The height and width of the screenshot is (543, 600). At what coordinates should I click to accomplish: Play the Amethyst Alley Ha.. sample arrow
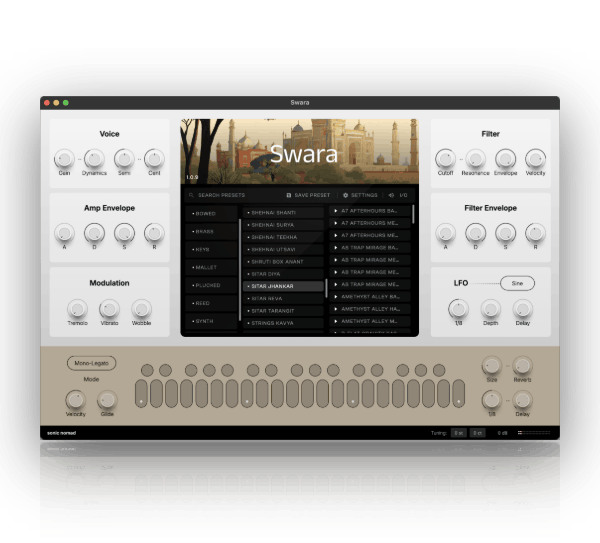pyautogui.click(x=336, y=309)
